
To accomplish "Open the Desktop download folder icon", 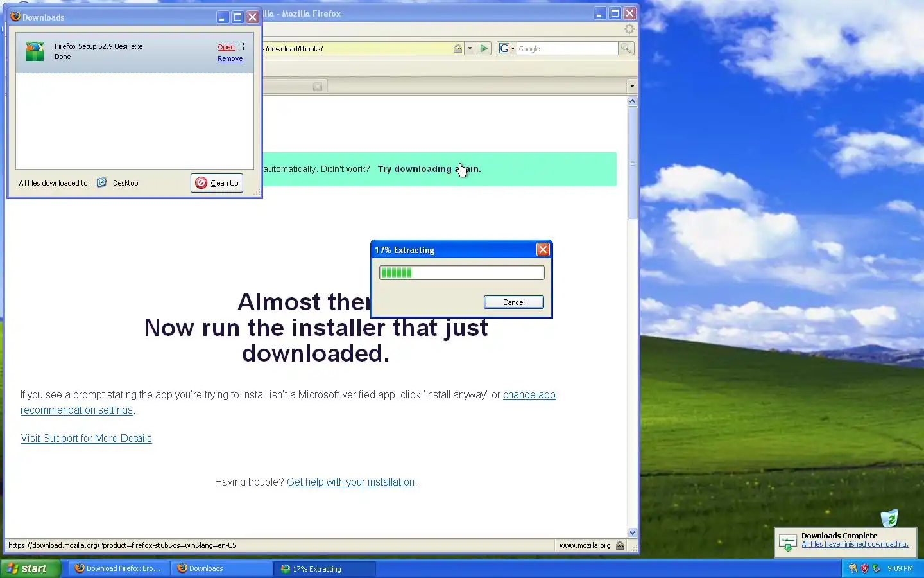I will pyautogui.click(x=101, y=182).
